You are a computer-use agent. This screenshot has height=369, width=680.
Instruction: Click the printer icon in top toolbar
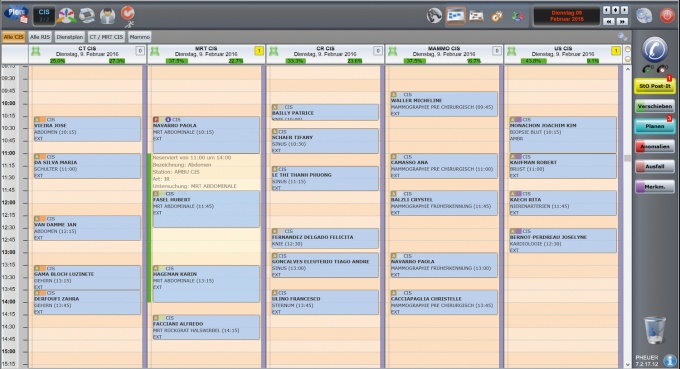[x=87, y=16]
